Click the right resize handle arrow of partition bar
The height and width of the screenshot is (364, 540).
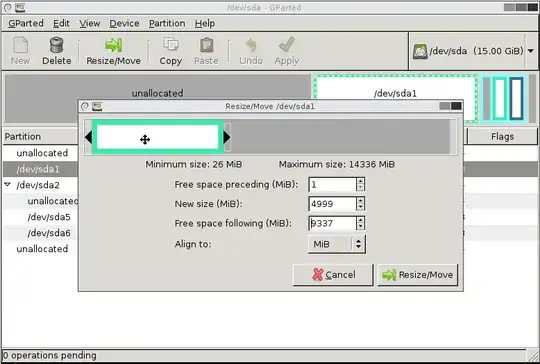[x=227, y=137]
